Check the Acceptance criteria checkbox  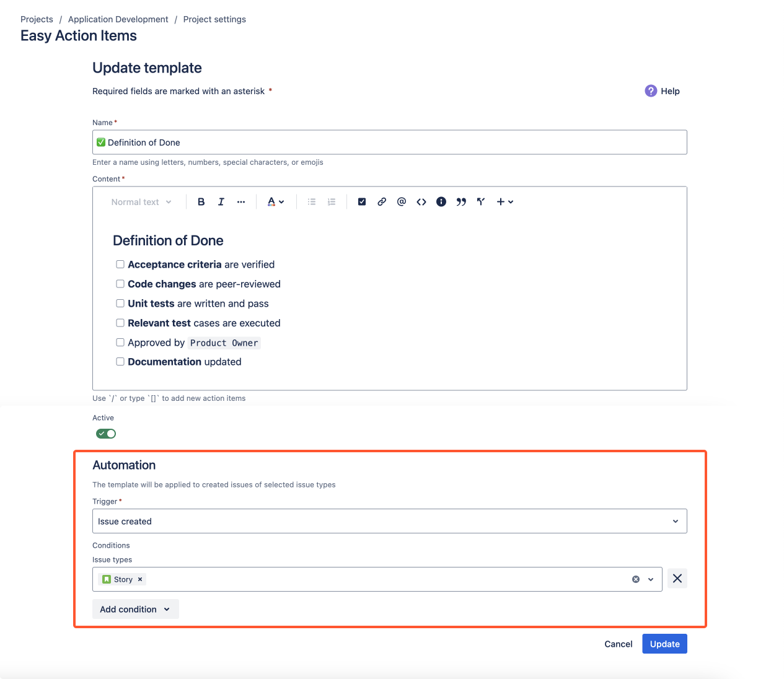pos(120,265)
